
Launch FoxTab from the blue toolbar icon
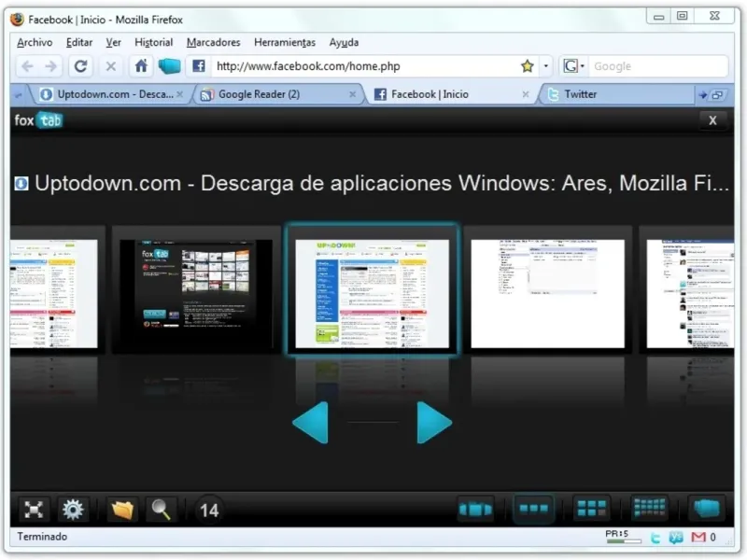[169, 66]
